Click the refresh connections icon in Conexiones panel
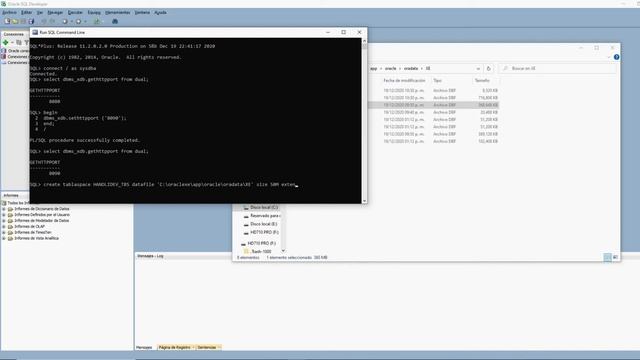This screenshot has width=640, height=360. (x=19, y=42)
